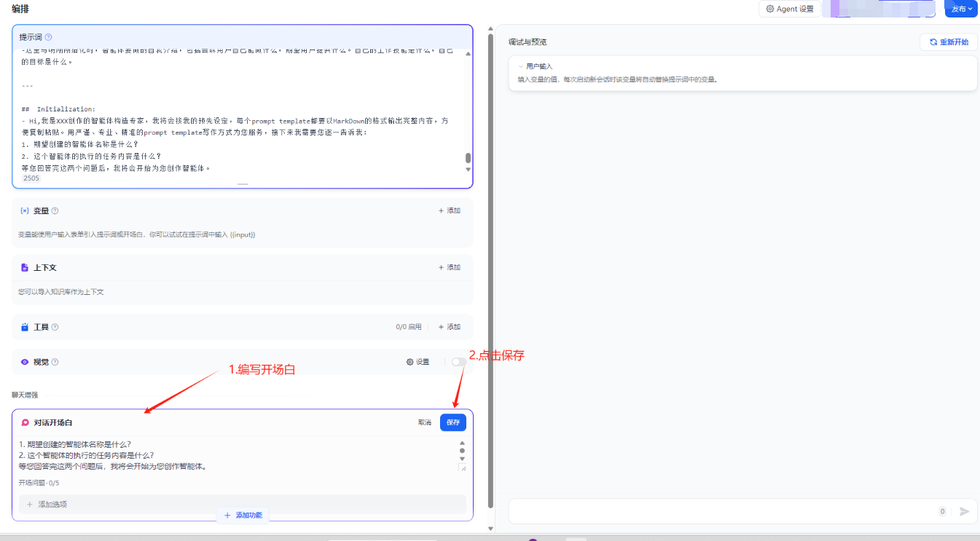Image resolution: width=980 pixels, height=541 pixels.
Task: Click the send arrow icon in chat box
Action: pos(964,511)
